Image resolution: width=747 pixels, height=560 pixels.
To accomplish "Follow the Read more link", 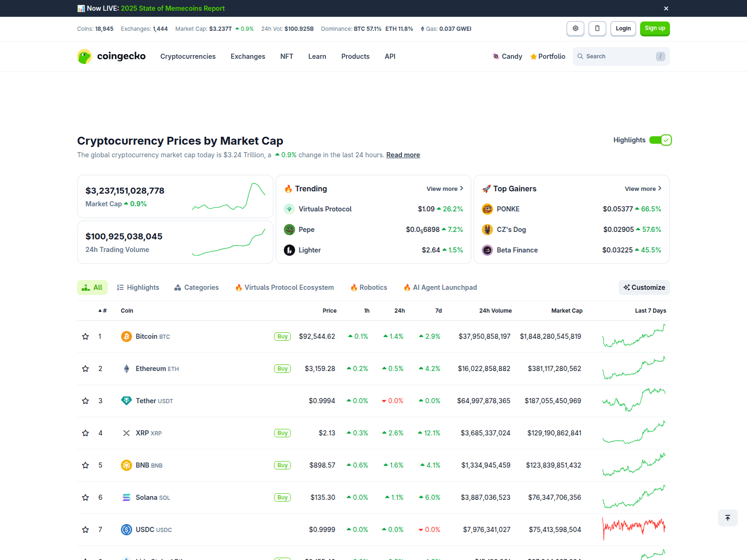I will coord(403,155).
